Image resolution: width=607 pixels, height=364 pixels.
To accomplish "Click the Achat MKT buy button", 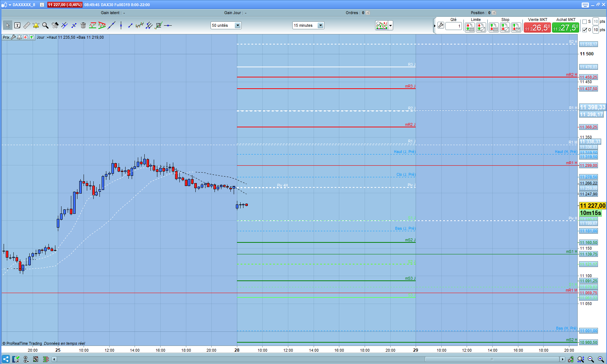I will (x=565, y=27).
